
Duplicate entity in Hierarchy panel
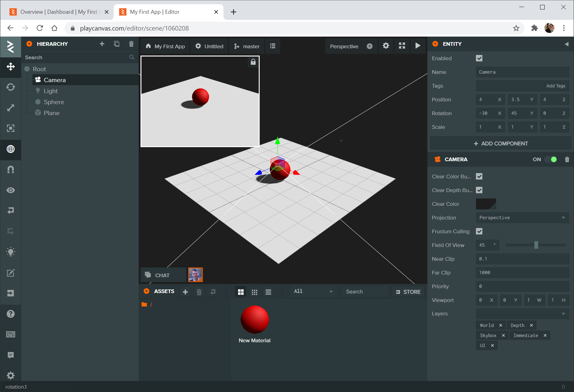pos(117,44)
